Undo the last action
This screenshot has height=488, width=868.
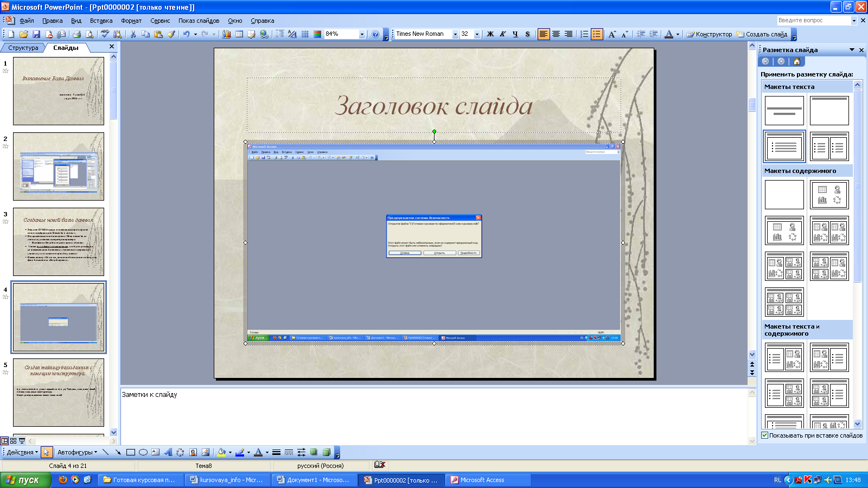pos(186,34)
